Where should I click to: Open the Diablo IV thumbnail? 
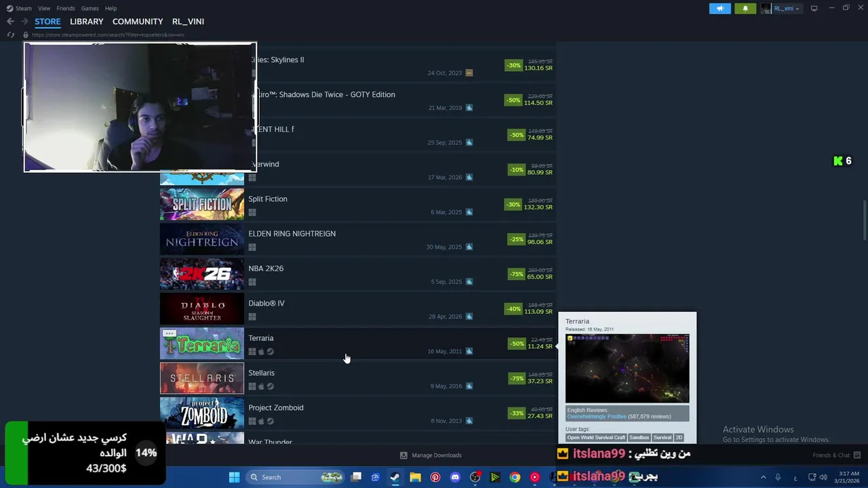[x=202, y=308]
